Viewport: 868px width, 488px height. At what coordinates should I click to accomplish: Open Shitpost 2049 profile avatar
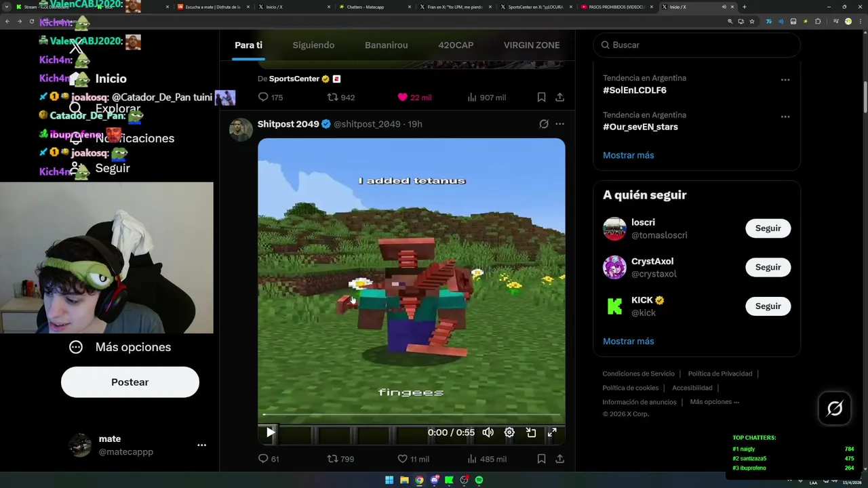coord(241,129)
